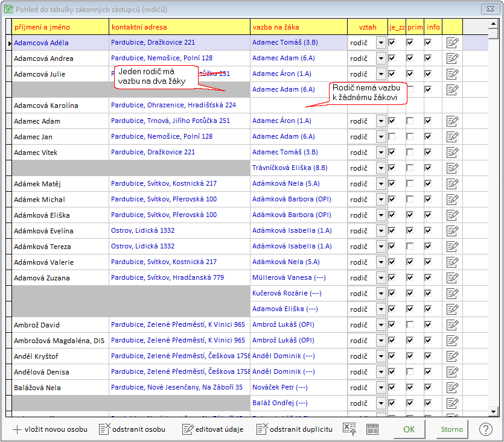Toggle prim checkbox for Adamec Adam

coord(410,121)
